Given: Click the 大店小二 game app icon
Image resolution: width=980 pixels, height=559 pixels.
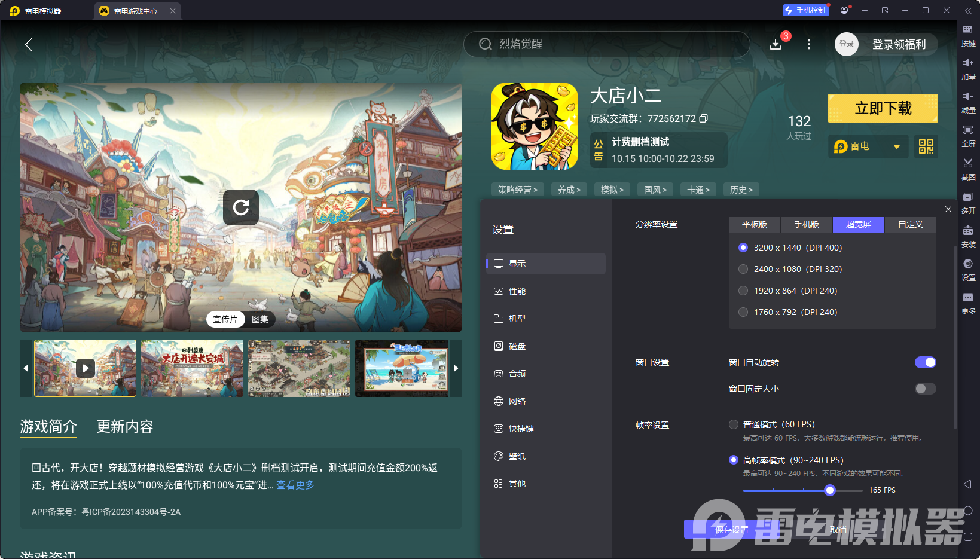Looking at the screenshot, I should pyautogui.click(x=535, y=126).
